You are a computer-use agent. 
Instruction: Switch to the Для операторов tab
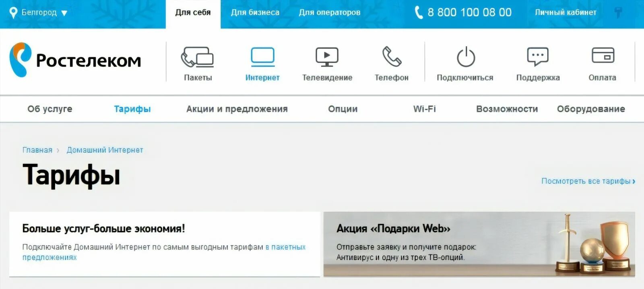tap(330, 12)
